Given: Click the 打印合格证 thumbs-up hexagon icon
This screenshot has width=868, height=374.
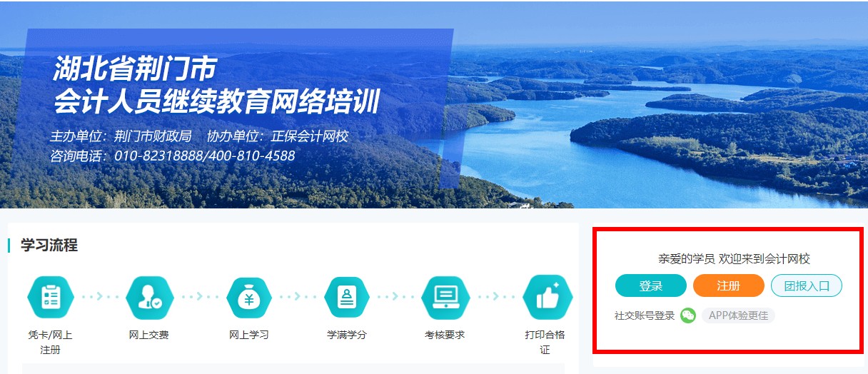Looking at the screenshot, I should tap(547, 298).
